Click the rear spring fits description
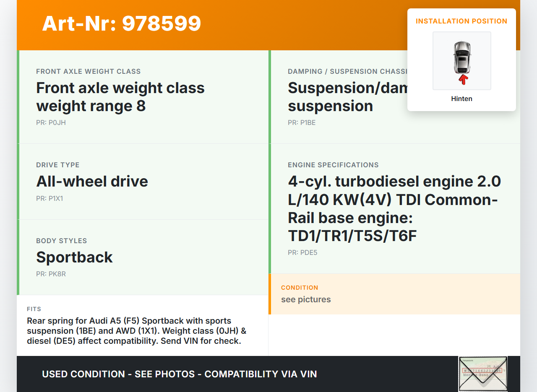Screen dimensions: 537x392 [x=136, y=331]
